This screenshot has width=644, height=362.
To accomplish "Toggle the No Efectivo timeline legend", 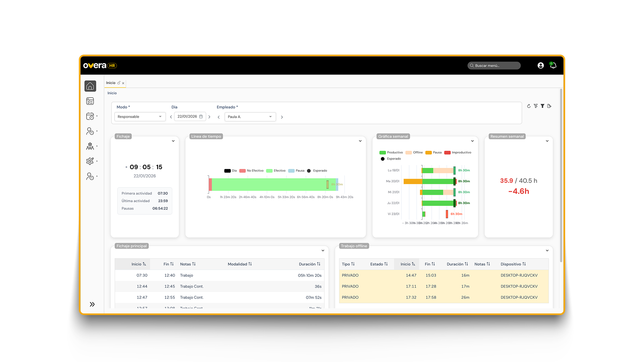I will coord(251,171).
